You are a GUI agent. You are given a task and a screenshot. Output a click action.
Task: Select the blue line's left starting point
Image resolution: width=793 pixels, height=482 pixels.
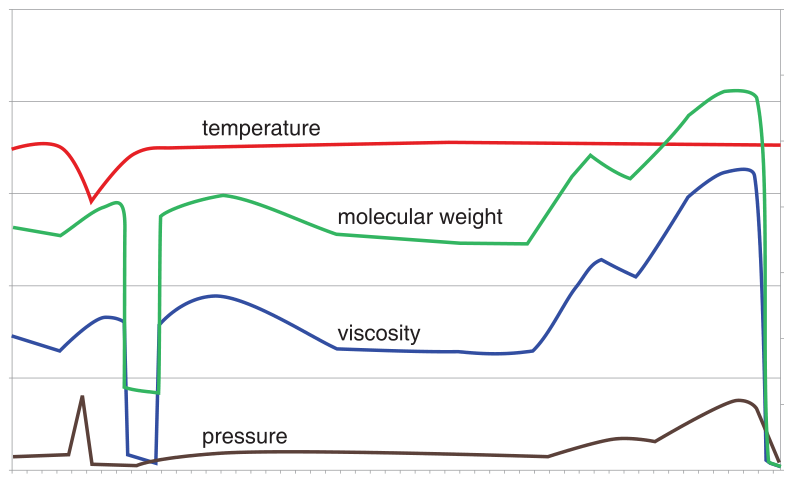(13, 336)
